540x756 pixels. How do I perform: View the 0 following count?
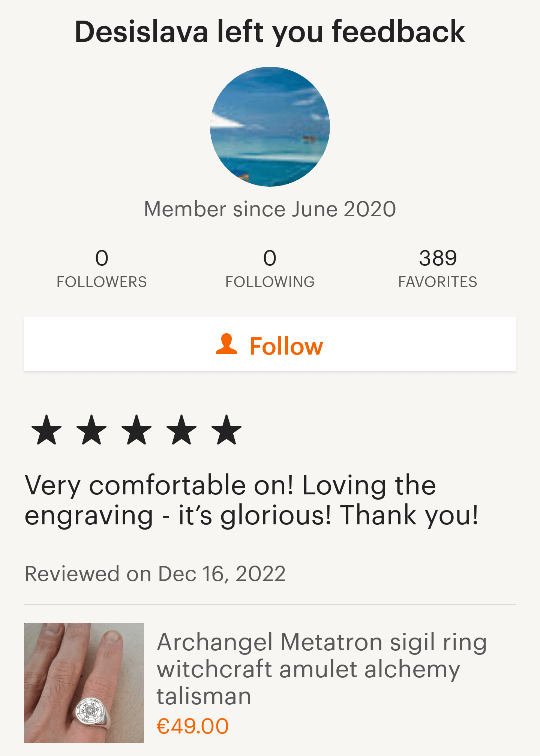coord(270,258)
